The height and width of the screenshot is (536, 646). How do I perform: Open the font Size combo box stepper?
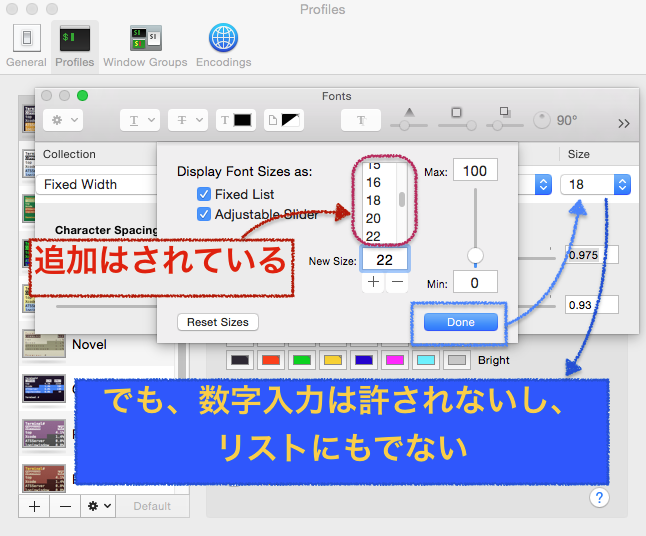click(622, 184)
